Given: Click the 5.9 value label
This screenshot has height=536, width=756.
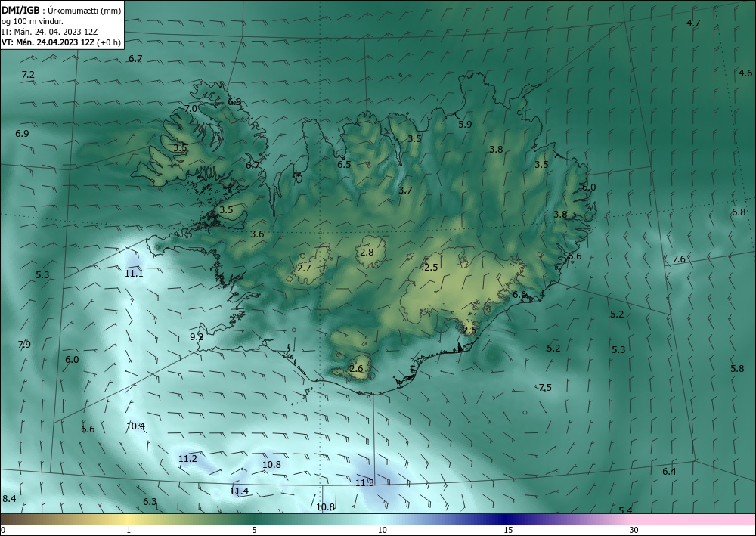Looking at the screenshot, I should click(x=465, y=124).
